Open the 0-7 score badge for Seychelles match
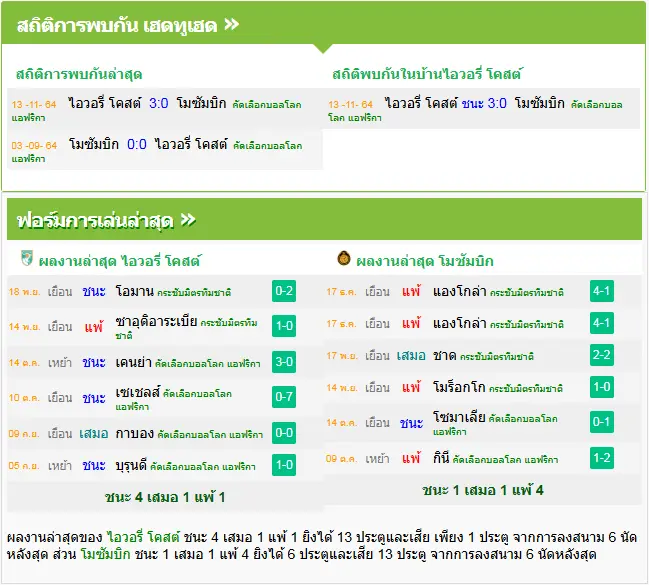 284,397
